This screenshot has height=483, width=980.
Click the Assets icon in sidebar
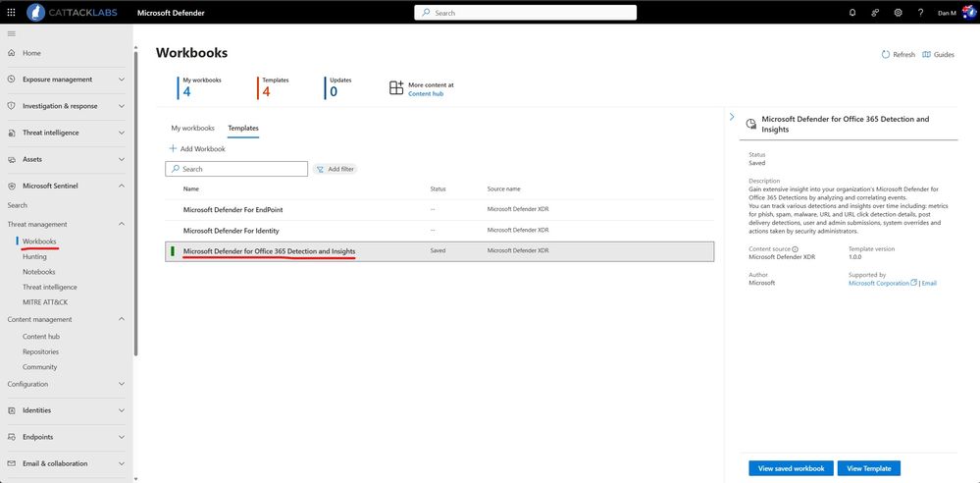pyautogui.click(x=11, y=160)
